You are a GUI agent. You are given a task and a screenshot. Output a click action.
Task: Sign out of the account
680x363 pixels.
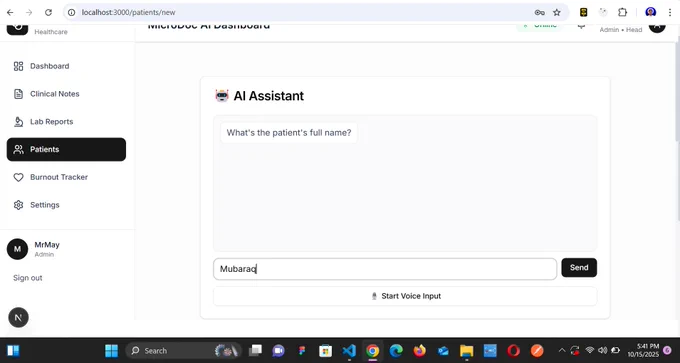point(27,278)
